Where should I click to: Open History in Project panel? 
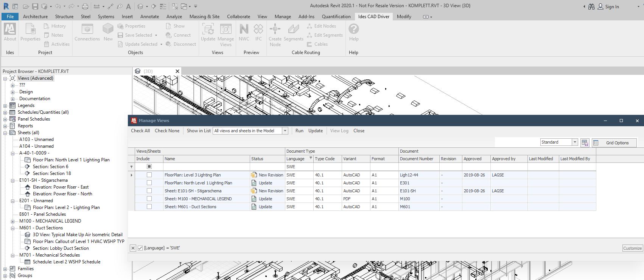coord(54,26)
